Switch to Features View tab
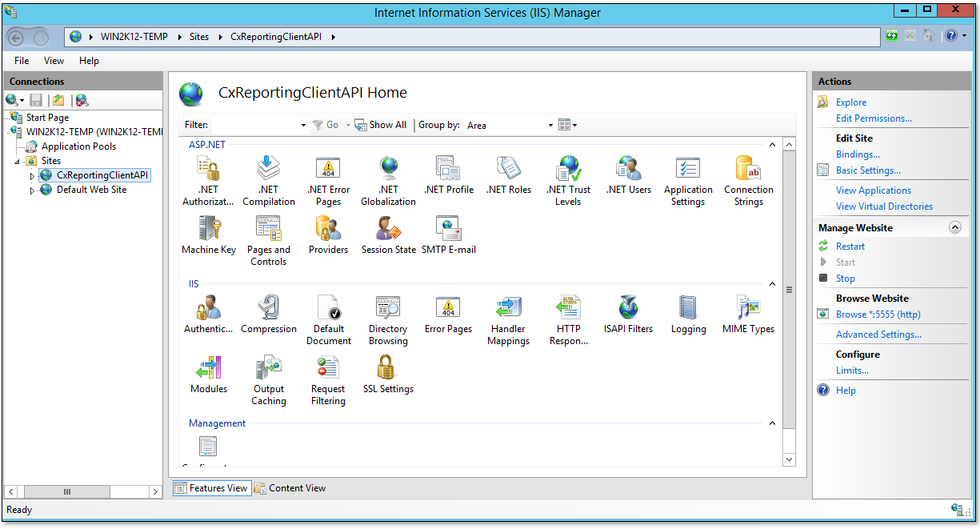 click(x=212, y=488)
